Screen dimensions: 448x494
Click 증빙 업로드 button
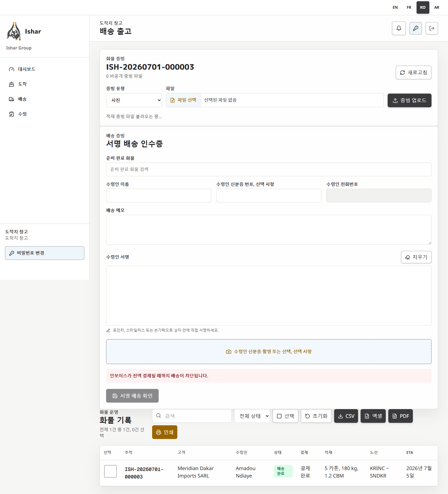click(409, 100)
